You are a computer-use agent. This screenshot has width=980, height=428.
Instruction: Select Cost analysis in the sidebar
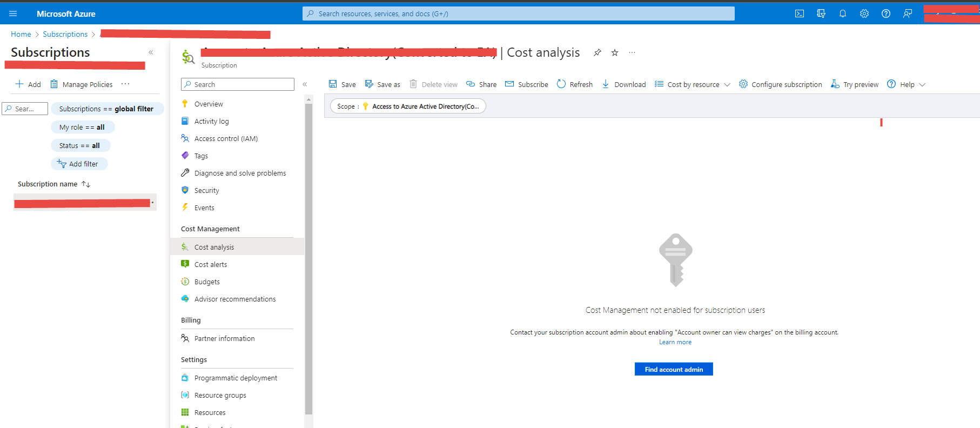click(237, 247)
